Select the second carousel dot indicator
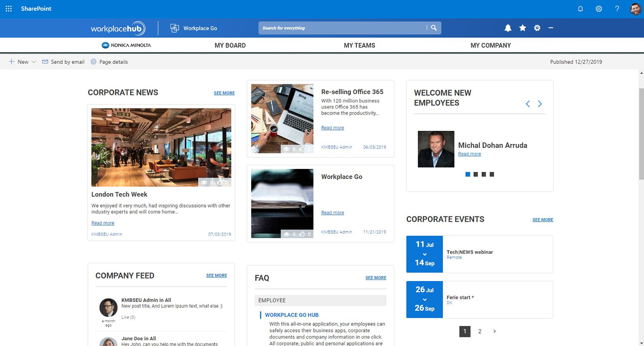Screen dimensions: 644x346 point(476,174)
